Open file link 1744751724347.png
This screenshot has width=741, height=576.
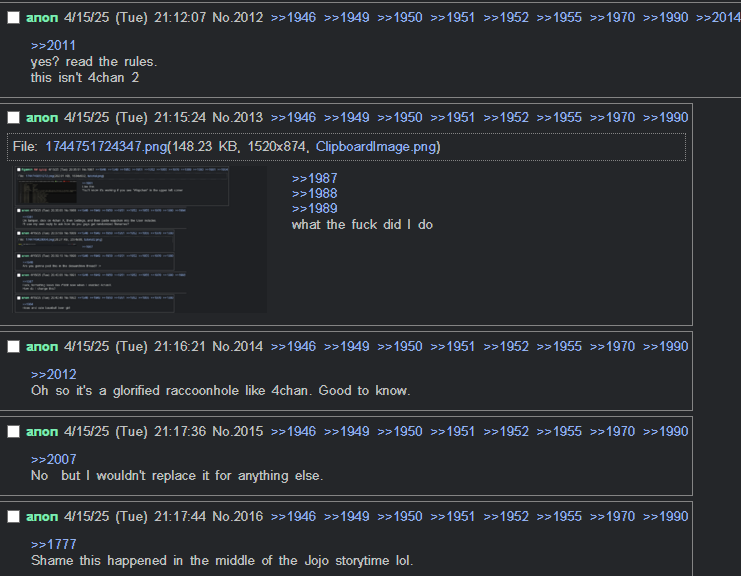click(105, 147)
